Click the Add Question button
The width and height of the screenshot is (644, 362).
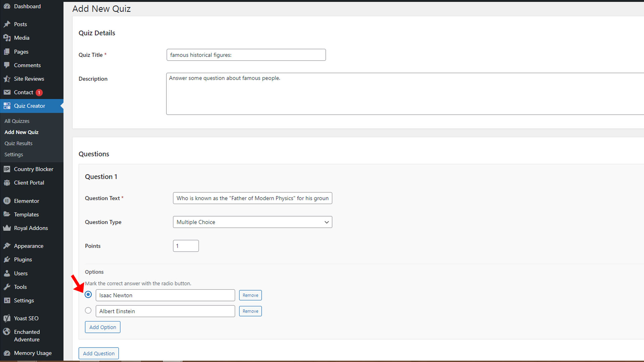pyautogui.click(x=98, y=353)
